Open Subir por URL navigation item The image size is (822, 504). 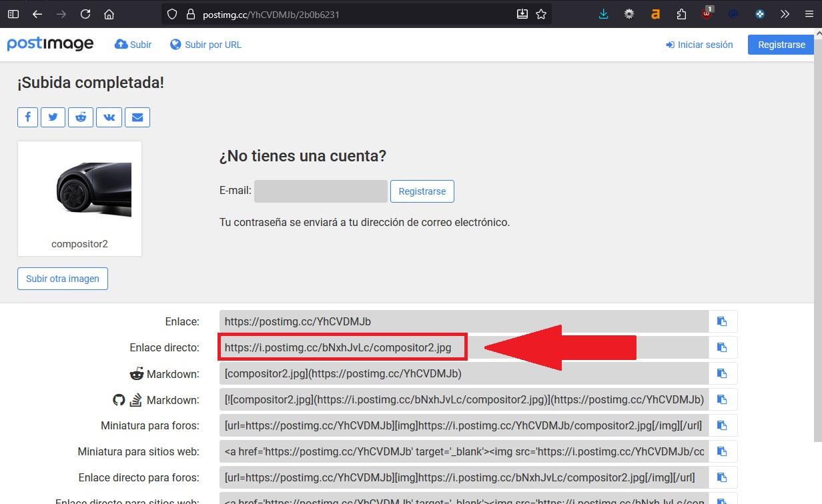point(205,45)
